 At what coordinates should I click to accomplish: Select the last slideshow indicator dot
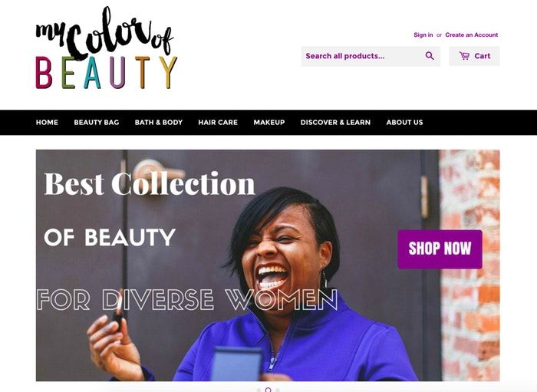pos(278,390)
